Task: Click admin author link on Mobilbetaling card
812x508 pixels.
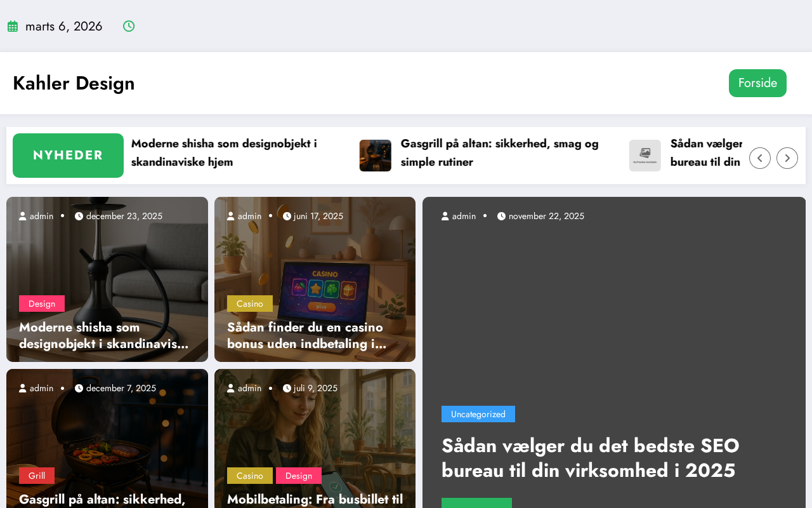Action: pos(249,388)
